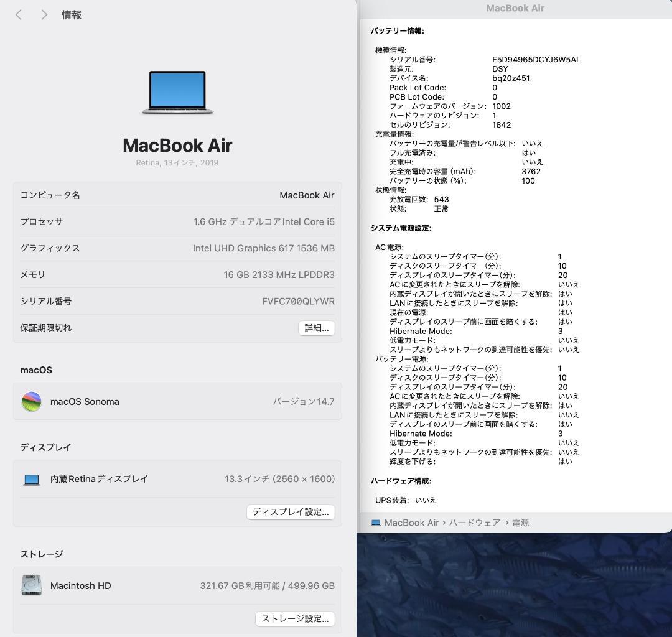Image resolution: width=672 pixels, height=637 pixels.
Task: Click the built-in Retina display icon
Action: tap(31, 479)
